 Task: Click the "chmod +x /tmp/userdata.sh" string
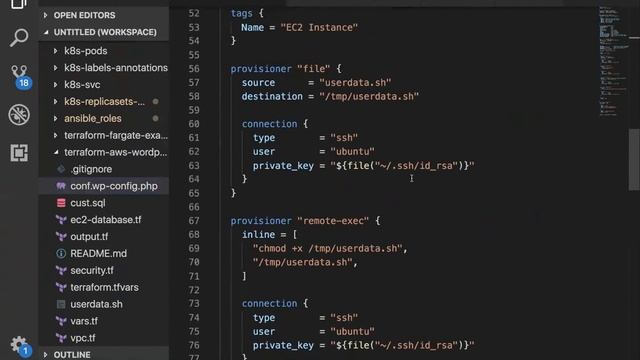point(328,248)
